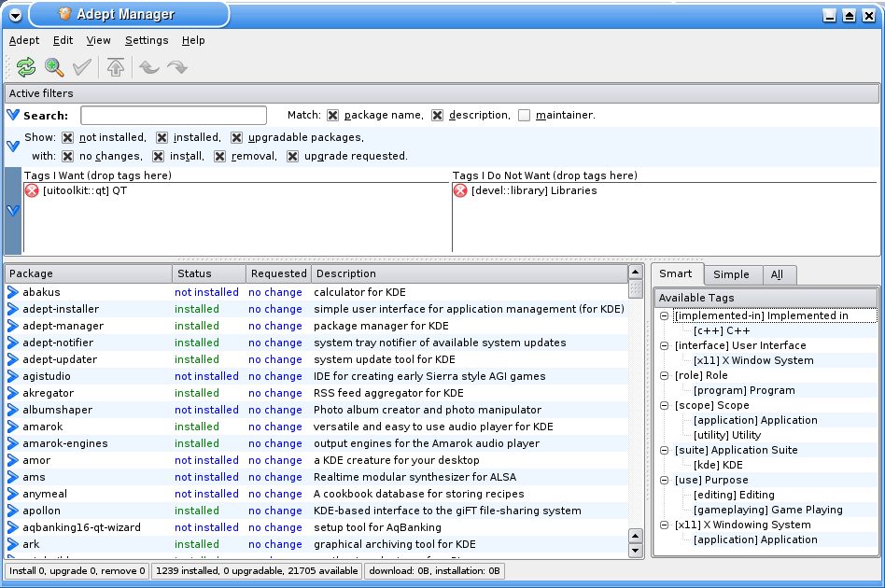Viewport: 885px width, 588px height.
Task: Click the Active filters header bar
Action: click(x=442, y=93)
